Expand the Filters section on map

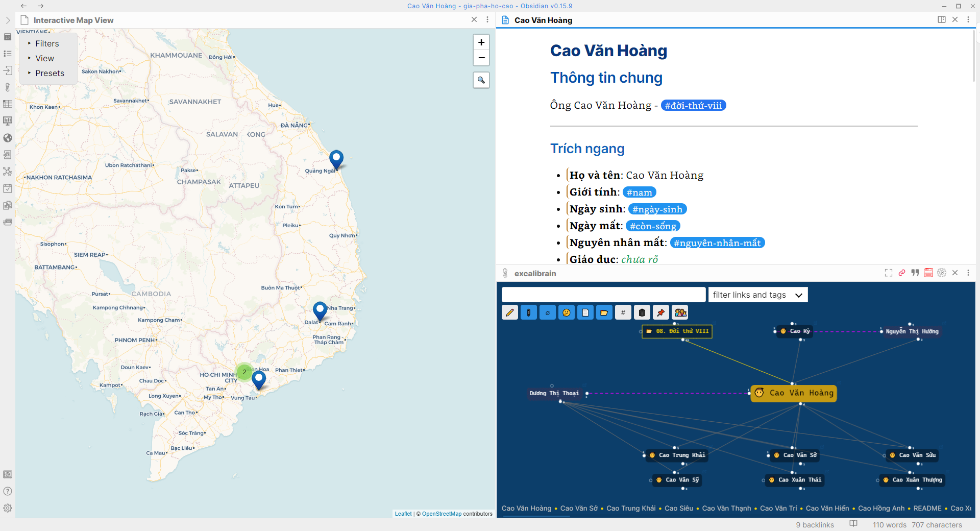pos(47,44)
